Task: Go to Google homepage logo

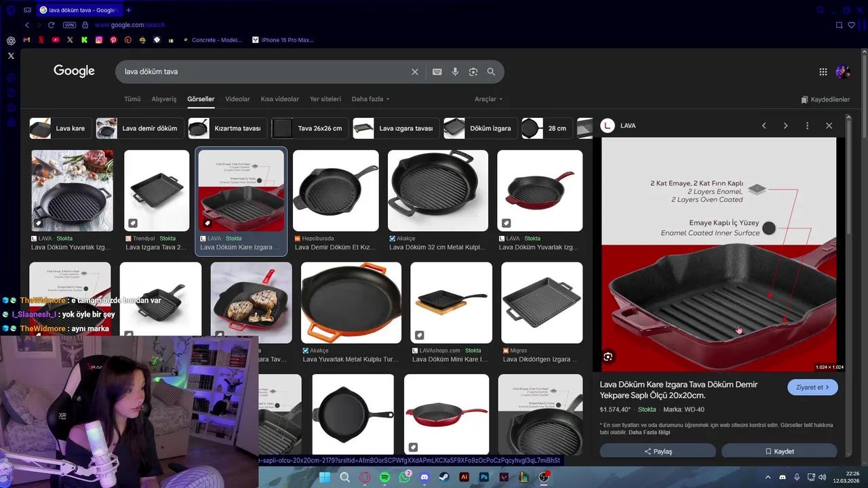Action: click(x=74, y=71)
